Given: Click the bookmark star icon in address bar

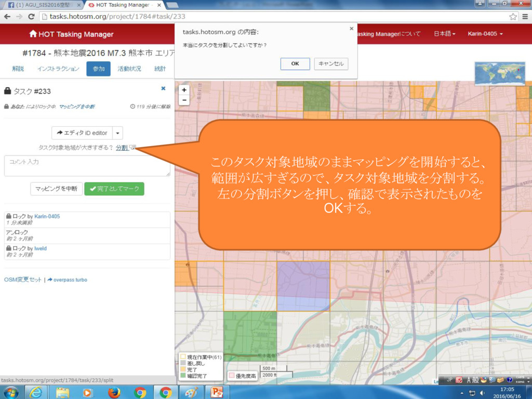Looking at the screenshot, I should click(x=513, y=17).
